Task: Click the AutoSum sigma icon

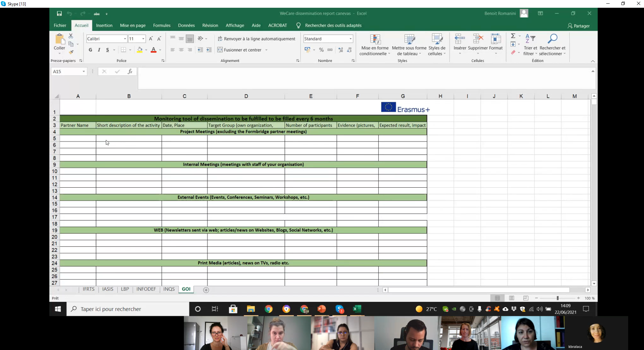Action: (x=513, y=36)
